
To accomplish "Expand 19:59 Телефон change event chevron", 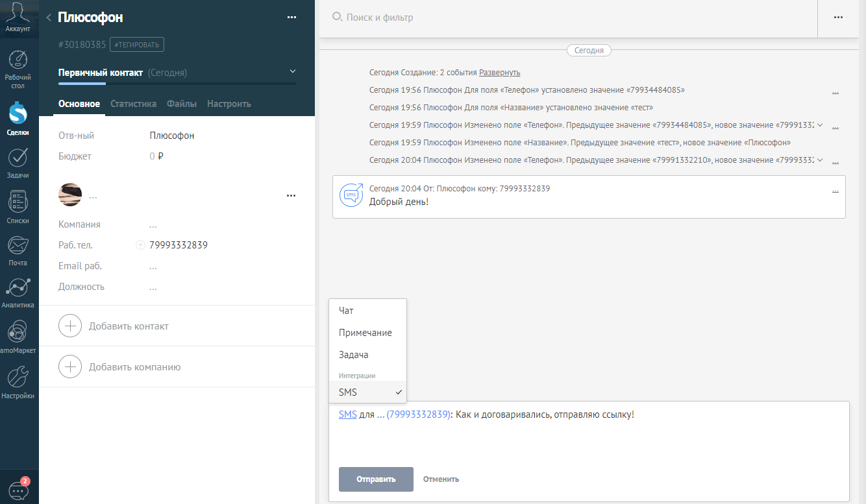I will [x=820, y=125].
